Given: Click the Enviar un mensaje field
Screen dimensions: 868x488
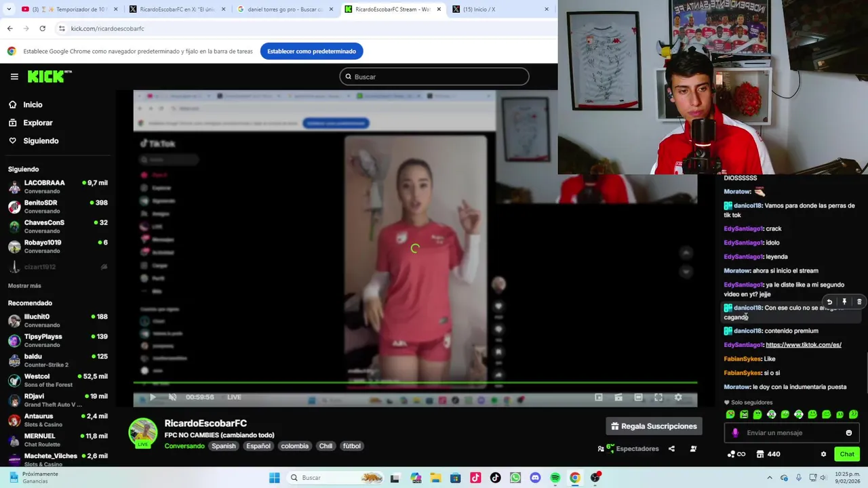Looking at the screenshot, I should pyautogui.click(x=791, y=433).
